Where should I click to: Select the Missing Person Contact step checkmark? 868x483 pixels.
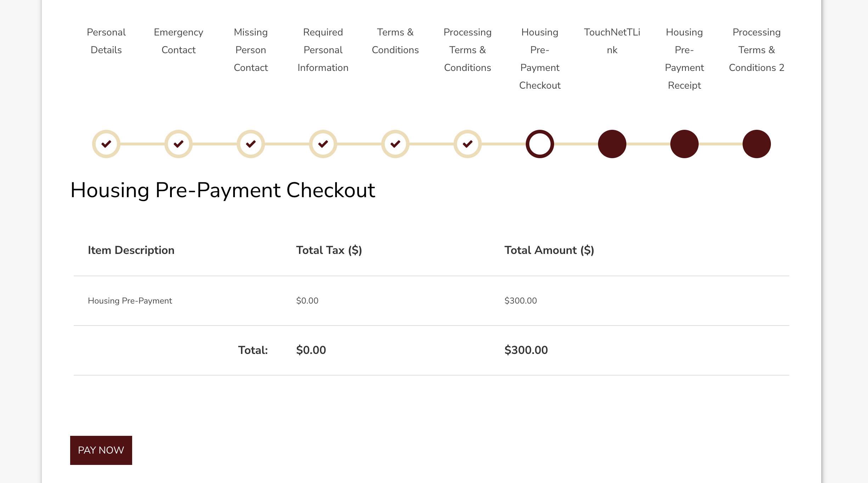point(251,144)
